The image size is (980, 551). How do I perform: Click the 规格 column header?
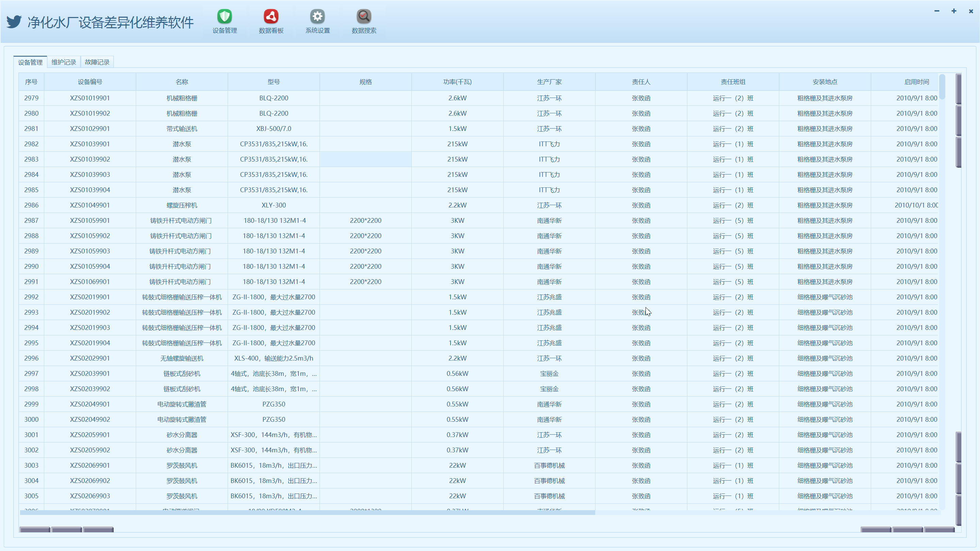coord(365,82)
